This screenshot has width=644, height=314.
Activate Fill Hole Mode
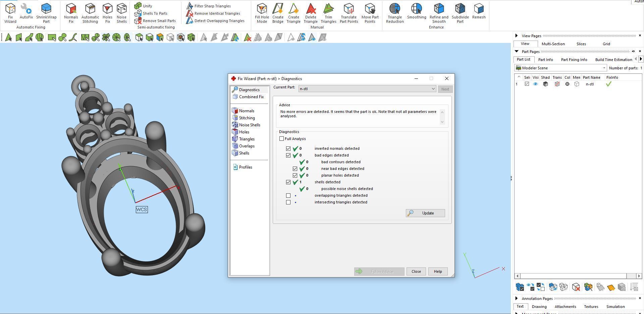coord(262,13)
